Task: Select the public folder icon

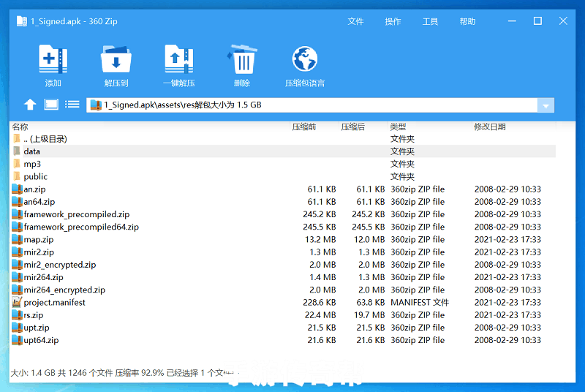Action: point(16,176)
